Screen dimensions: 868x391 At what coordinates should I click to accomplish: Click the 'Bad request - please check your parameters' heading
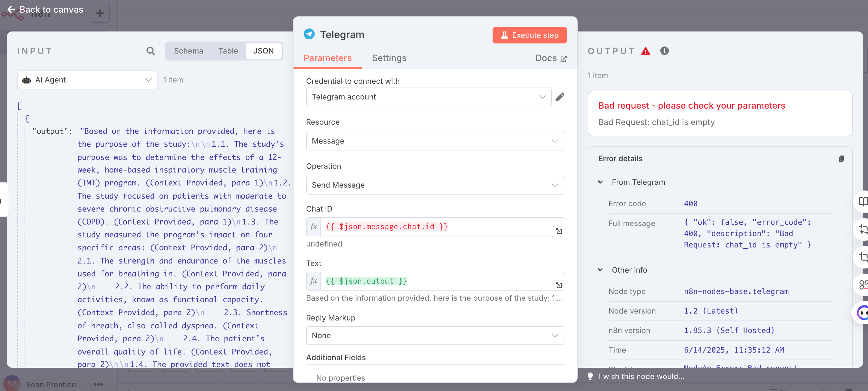(x=691, y=106)
